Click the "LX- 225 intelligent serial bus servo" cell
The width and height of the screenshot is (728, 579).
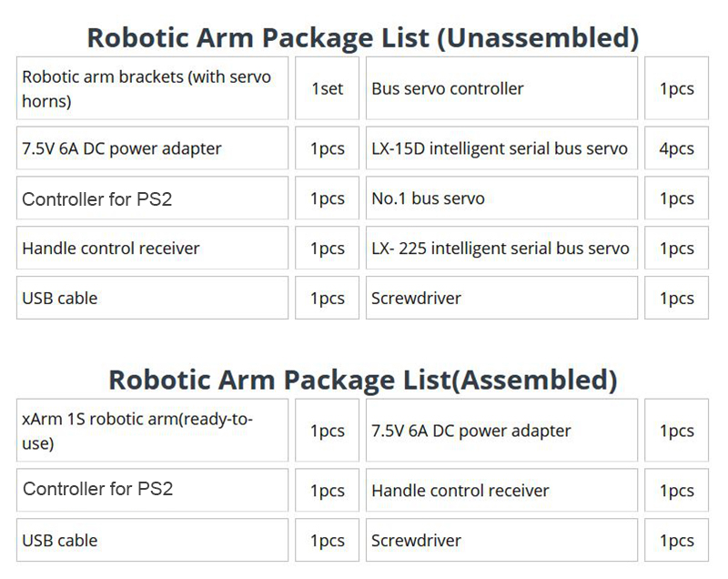(x=501, y=249)
